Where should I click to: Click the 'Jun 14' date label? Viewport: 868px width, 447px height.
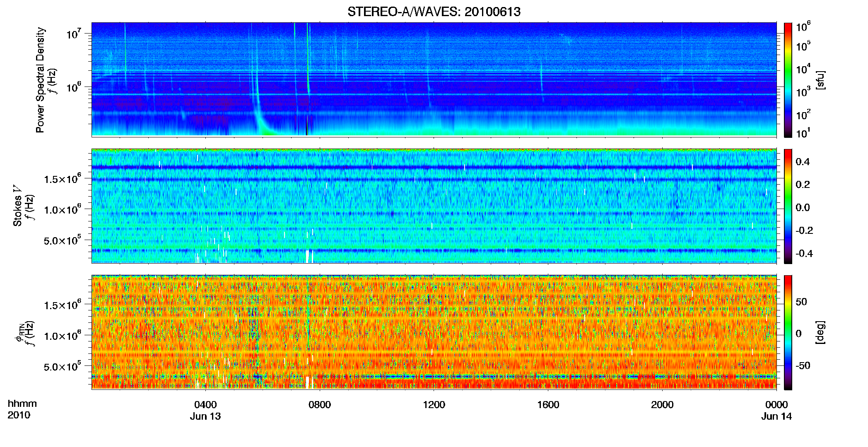click(776, 416)
